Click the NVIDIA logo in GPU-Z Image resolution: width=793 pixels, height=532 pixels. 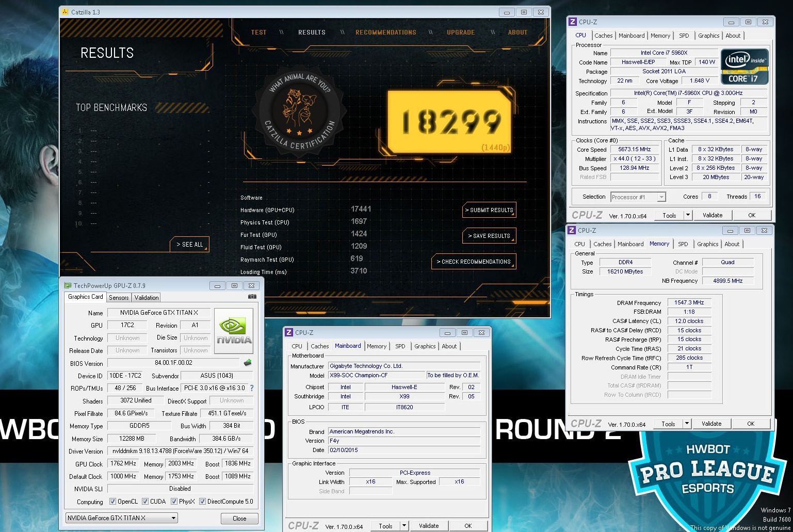point(234,331)
